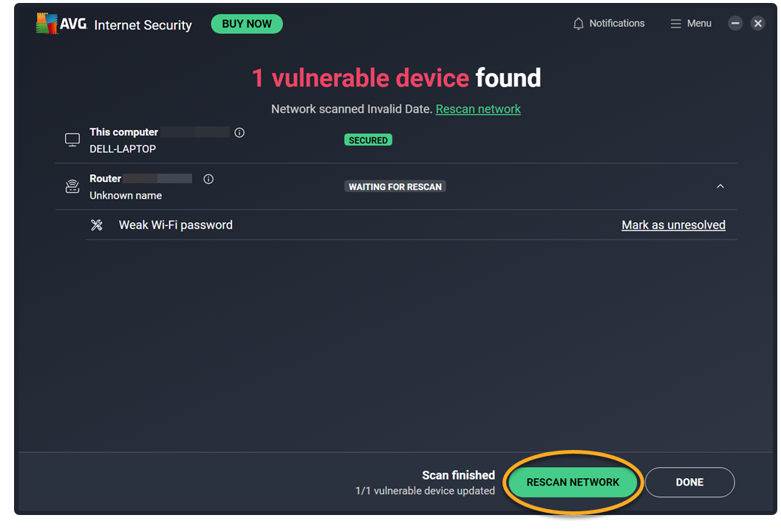781x532 pixels.
Task: Minimize the AVG window
Action: (735, 24)
